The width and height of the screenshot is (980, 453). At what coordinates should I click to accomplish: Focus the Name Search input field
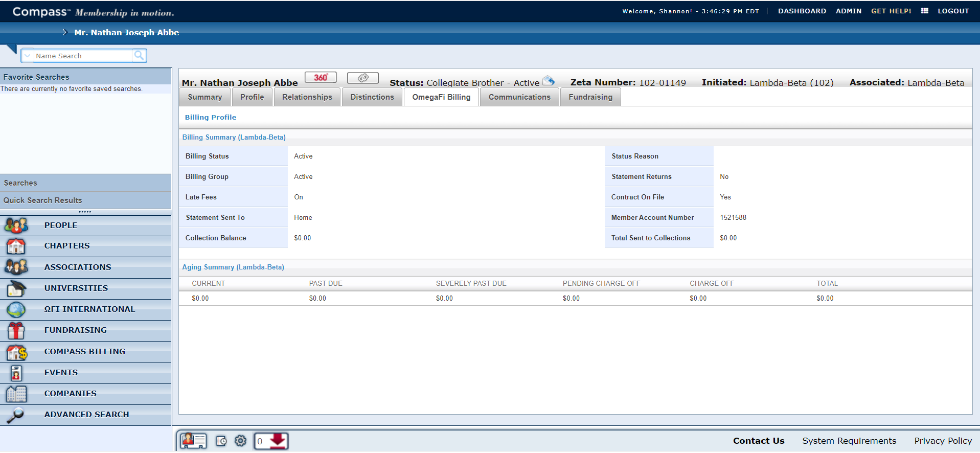coord(83,56)
